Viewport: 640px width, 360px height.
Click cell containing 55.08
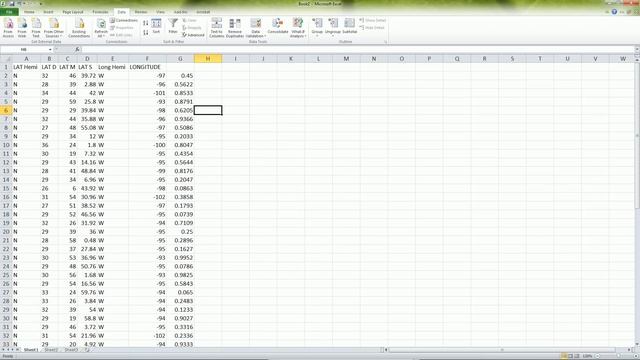[x=87, y=128]
